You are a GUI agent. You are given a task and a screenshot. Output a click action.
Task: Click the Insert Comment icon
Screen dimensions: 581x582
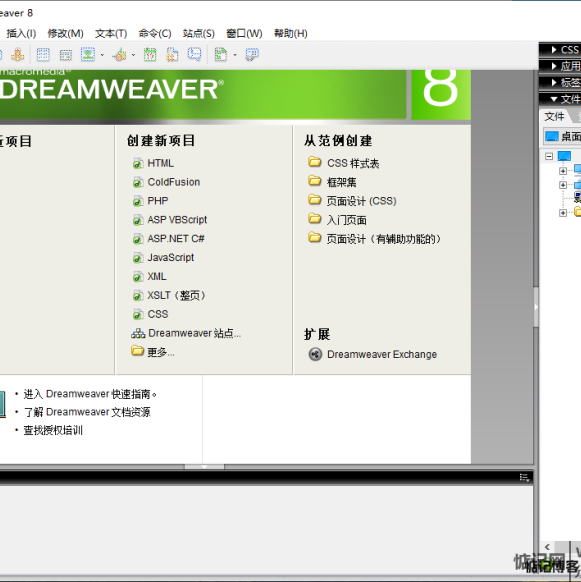click(195, 54)
